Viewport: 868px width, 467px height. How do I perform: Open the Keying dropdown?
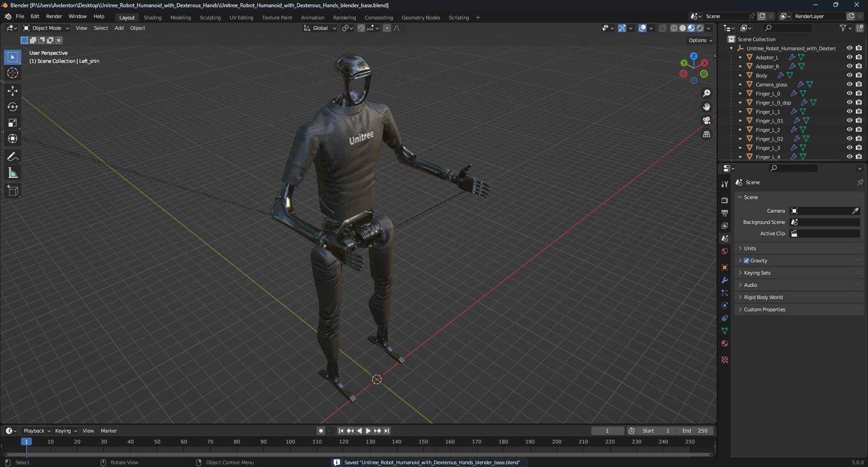point(66,431)
